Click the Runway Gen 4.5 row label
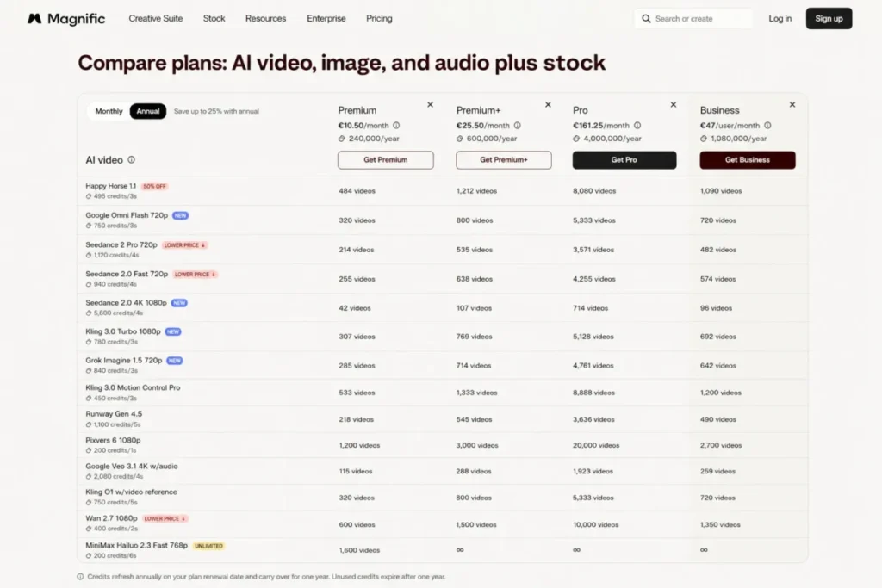This screenshot has width=882, height=588. (114, 414)
